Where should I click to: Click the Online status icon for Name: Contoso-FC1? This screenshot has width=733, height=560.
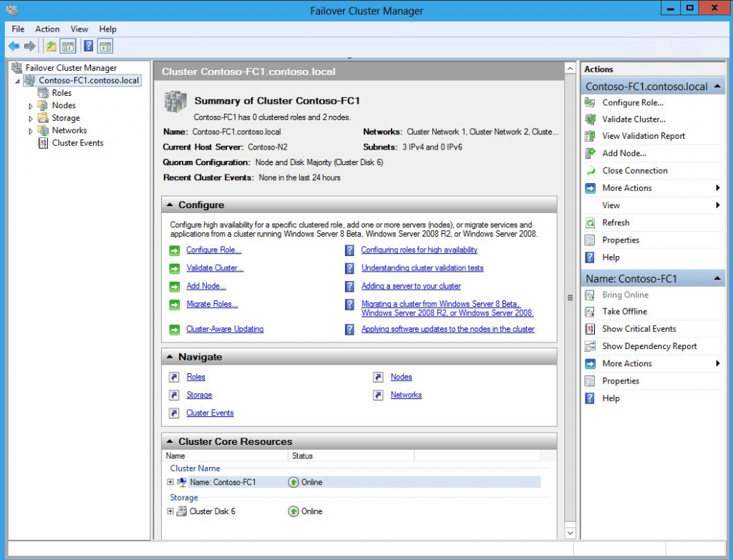[x=293, y=483]
